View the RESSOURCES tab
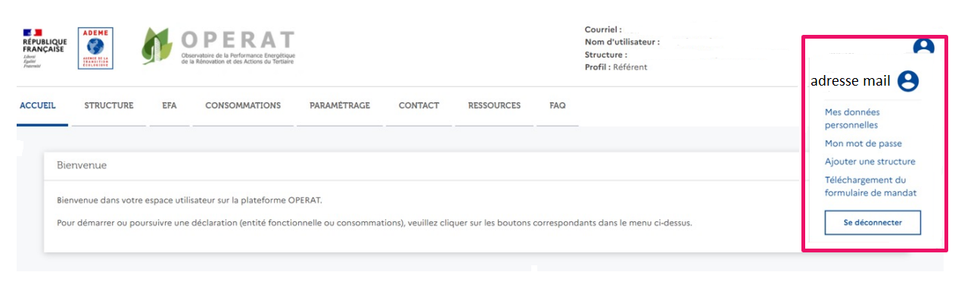 pyautogui.click(x=494, y=105)
